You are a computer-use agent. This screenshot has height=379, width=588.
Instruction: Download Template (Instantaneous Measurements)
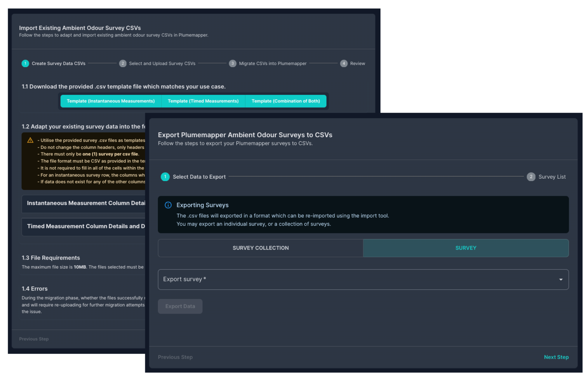click(111, 101)
